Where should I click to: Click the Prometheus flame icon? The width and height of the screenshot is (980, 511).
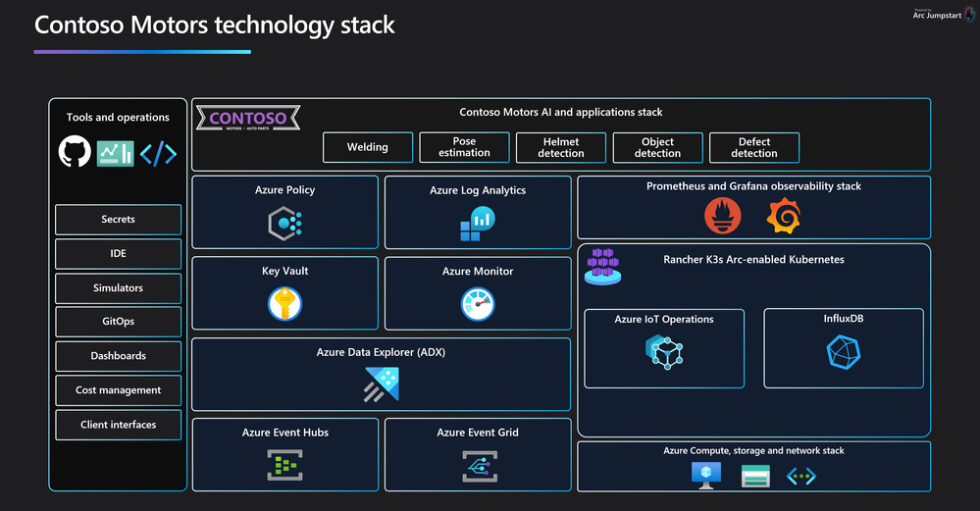[723, 216]
